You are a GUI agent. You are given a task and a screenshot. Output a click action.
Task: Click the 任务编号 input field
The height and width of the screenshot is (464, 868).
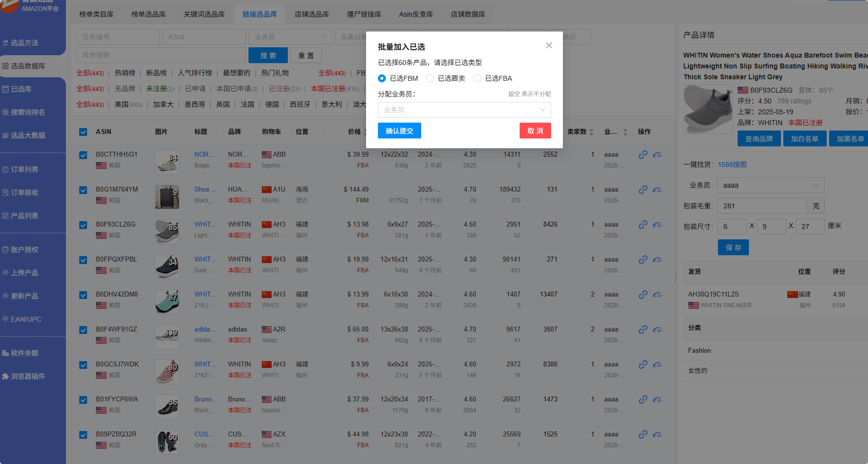click(118, 37)
